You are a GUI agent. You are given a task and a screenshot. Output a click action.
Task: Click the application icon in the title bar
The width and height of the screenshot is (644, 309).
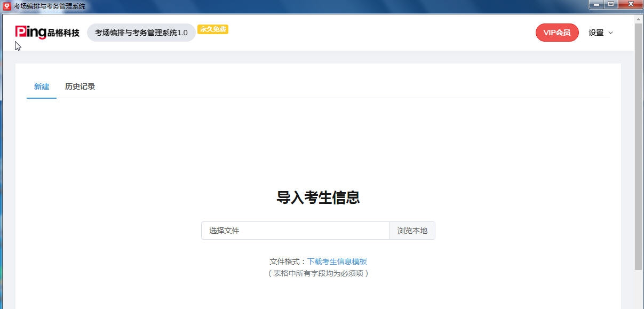point(6,5)
